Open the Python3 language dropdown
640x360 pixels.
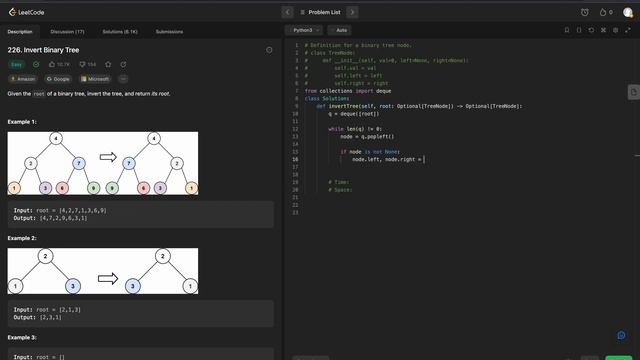[x=304, y=30]
